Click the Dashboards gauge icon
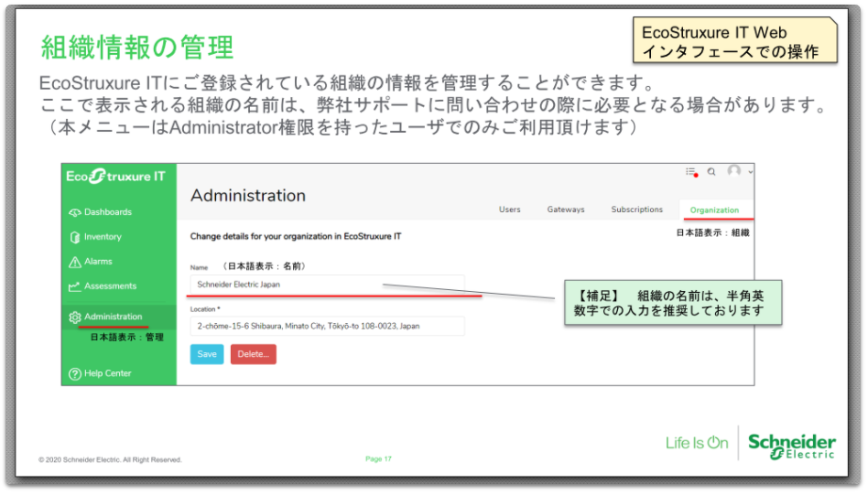The height and width of the screenshot is (495, 868). [x=75, y=212]
